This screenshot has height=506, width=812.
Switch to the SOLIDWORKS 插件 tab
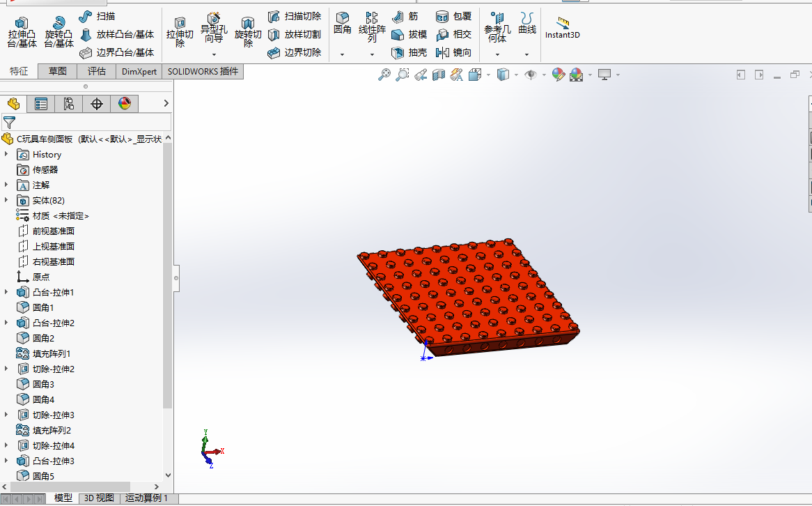[203, 72]
